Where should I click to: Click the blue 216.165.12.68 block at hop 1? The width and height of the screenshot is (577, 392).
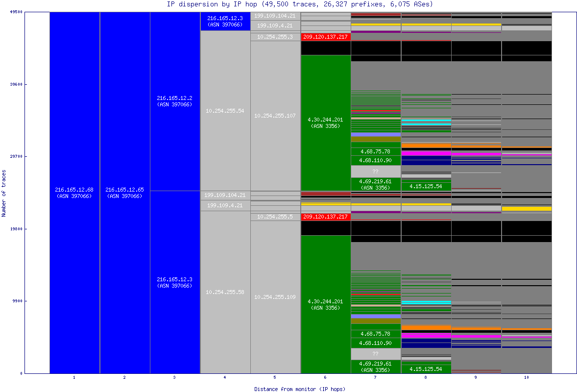click(x=74, y=193)
